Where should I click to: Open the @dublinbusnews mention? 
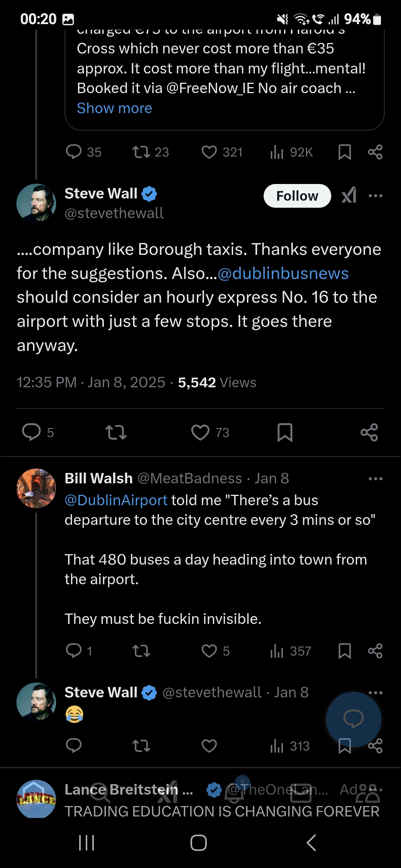click(x=283, y=273)
